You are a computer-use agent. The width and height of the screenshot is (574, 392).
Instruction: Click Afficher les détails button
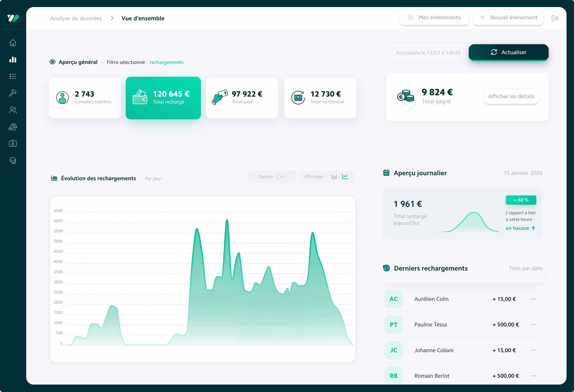click(x=511, y=97)
